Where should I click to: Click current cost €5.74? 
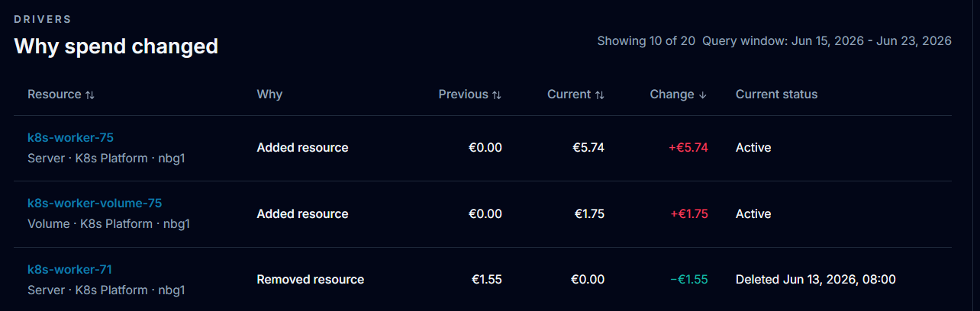pos(588,148)
